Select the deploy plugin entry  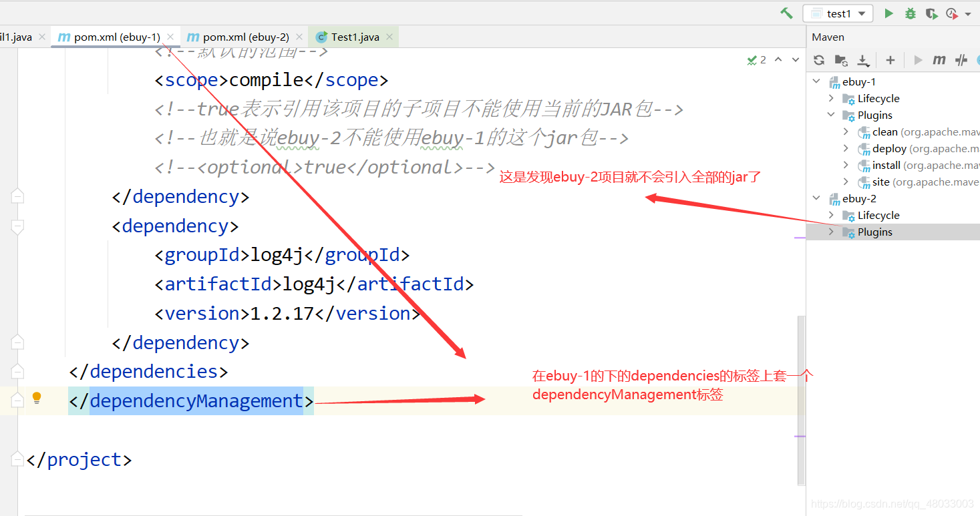click(919, 149)
